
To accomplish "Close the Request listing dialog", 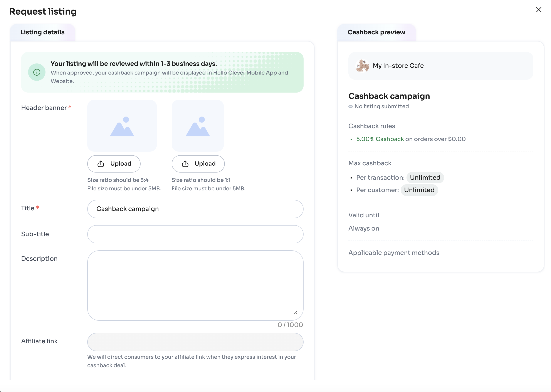I will tap(538, 10).
